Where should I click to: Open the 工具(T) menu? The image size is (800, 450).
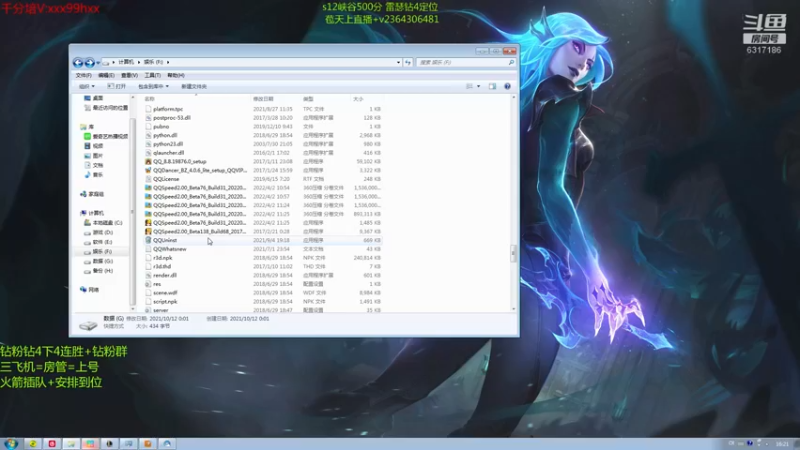point(152,76)
